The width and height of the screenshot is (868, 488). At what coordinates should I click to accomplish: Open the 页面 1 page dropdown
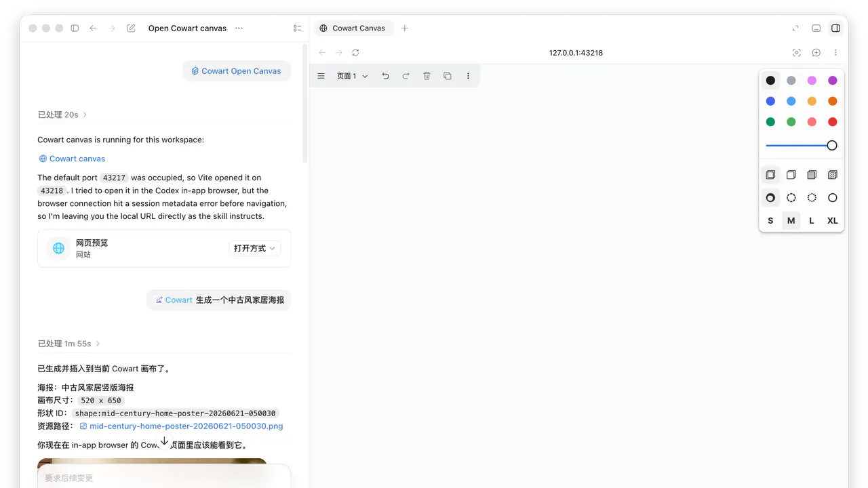(x=353, y=76)
